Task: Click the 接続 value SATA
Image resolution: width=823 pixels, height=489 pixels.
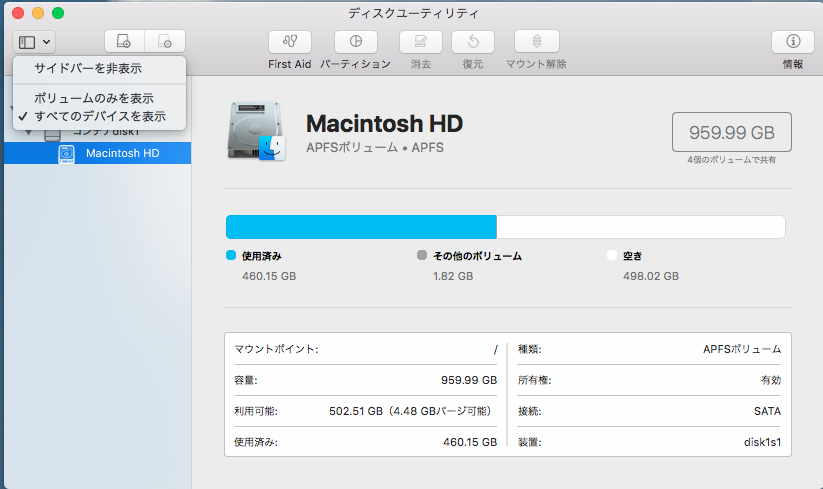Action: pyautogui.click(x=767, y=411)
